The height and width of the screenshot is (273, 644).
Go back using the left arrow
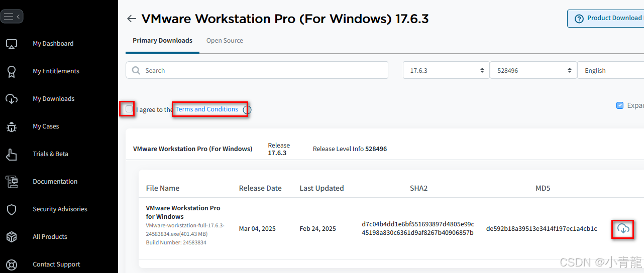coord(132,19)
